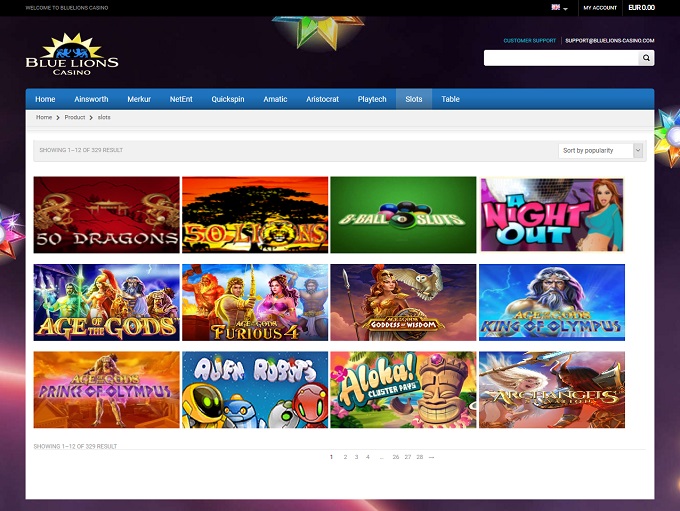
Task: Open the Ainsworth menu tab
Action: [x=91, y=99]
